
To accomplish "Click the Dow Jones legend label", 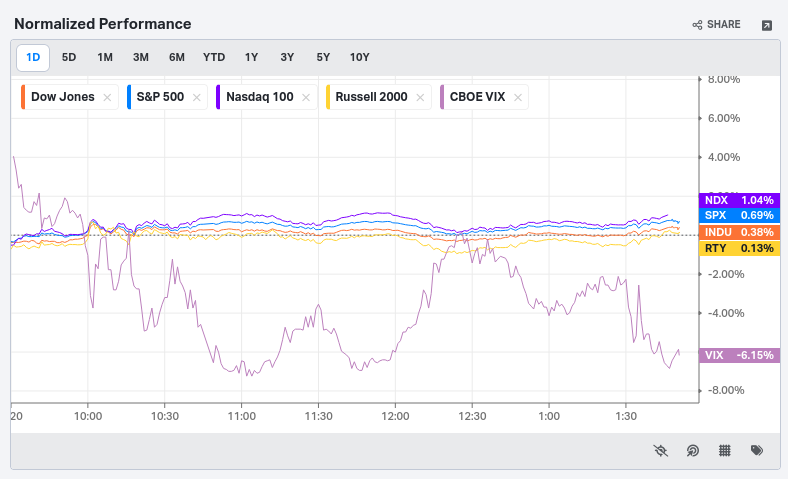I will click(x=62, y=97).
